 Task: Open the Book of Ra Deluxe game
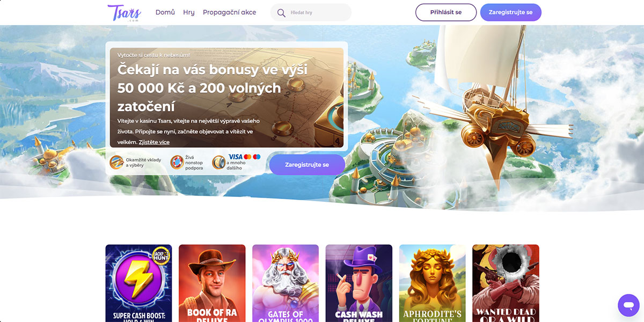[x=212, y=283]
